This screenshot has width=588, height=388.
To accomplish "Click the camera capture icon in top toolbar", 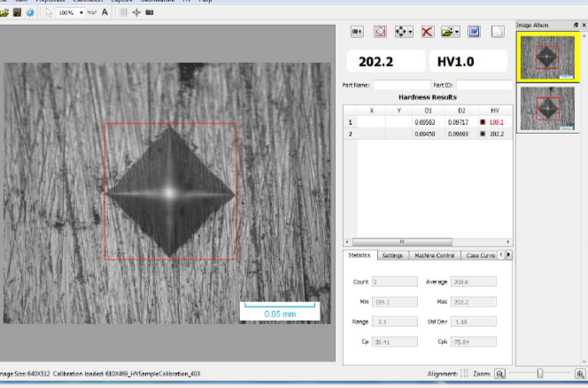I will pos(150,12).
